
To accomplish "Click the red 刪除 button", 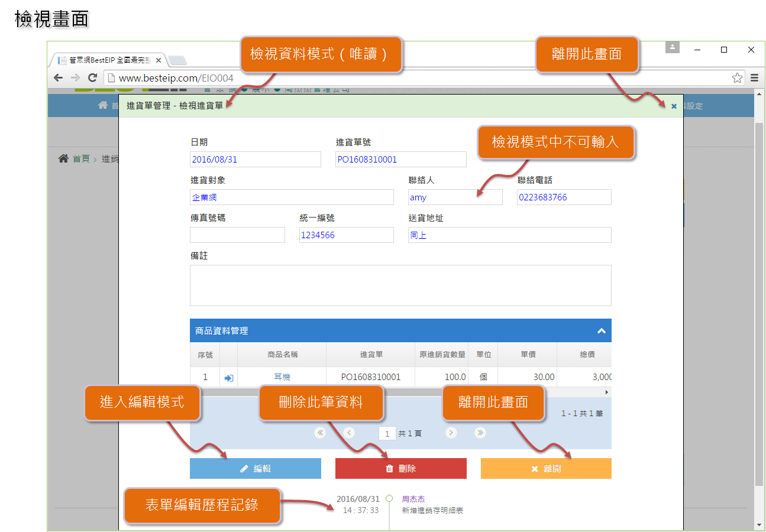I will coord(400,468).
